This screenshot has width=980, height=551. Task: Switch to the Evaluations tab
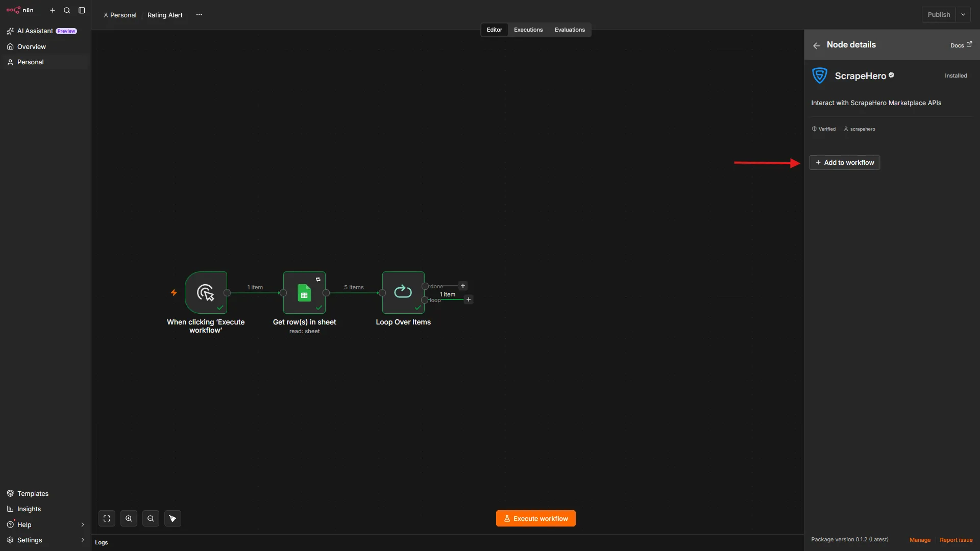[x=570, y=30]
